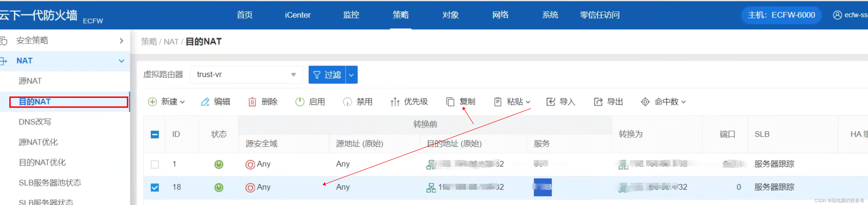868x205 pixels.
Task: Click the 服务 column header
Action: tap(542, 144)
